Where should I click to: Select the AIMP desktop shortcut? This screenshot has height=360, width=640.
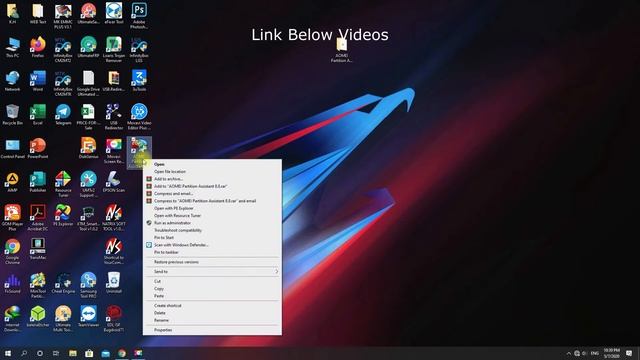pos(12,182)
